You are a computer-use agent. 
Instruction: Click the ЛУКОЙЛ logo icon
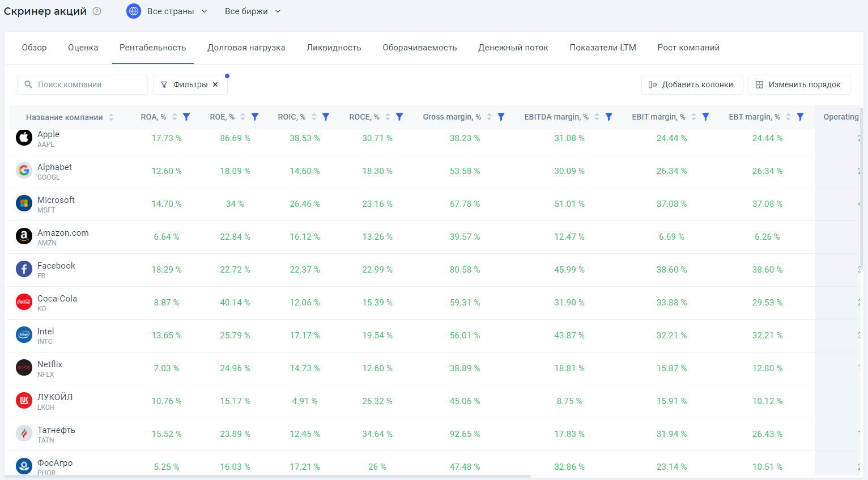tap(24, 401)
